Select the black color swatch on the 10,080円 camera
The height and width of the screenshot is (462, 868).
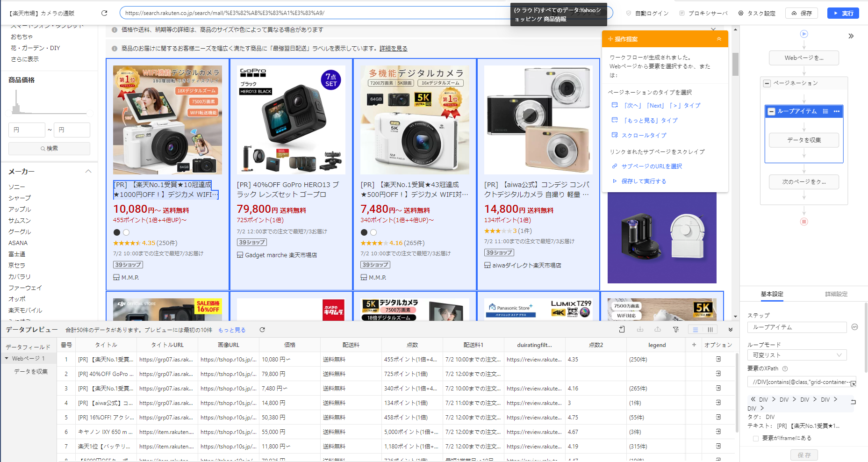click(x=117, y=232)
